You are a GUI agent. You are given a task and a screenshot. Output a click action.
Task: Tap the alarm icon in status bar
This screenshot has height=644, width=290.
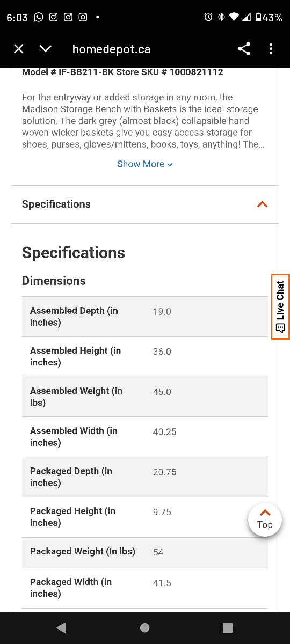pyautogui.click(x=208, y=17)
